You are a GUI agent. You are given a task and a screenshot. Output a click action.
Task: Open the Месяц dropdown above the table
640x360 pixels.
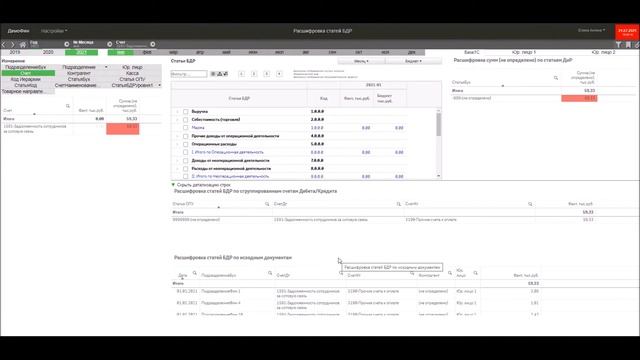[x=361, y=61]
